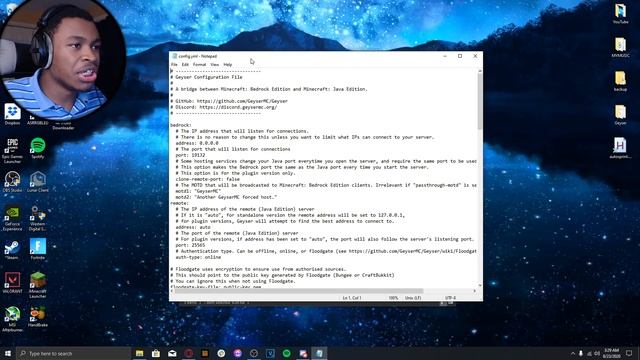Open the Help menu in Notepad

pyautogui.click(x=228, y=64)
